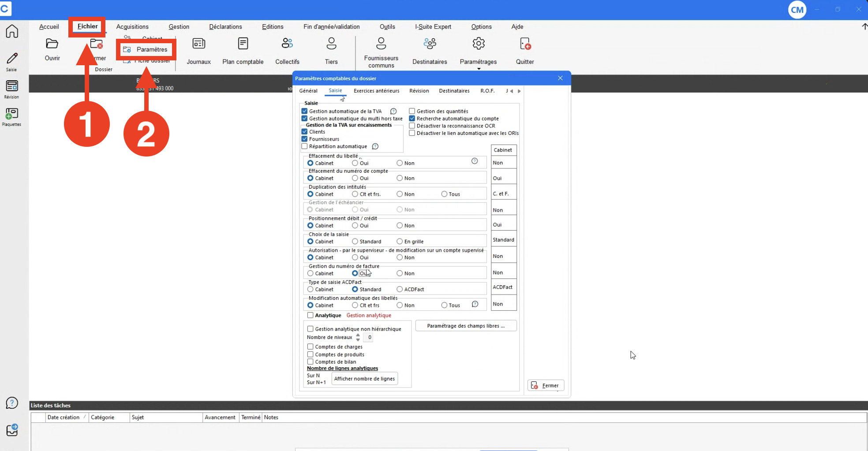This screenshot has width=868, height=451.
Task: Click the Fermer button in dialog
Action: coord(546,385)
